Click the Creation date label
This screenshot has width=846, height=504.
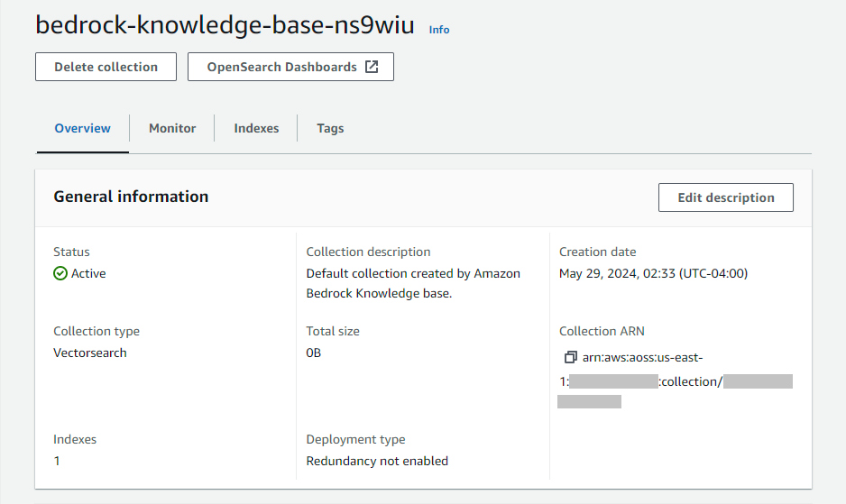coord(598,252)
